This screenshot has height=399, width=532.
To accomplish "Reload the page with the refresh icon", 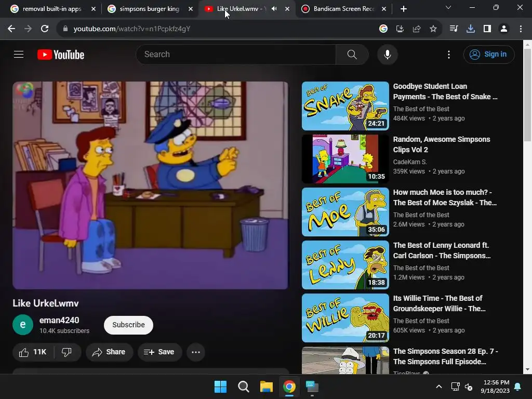I will click(45, 29).
